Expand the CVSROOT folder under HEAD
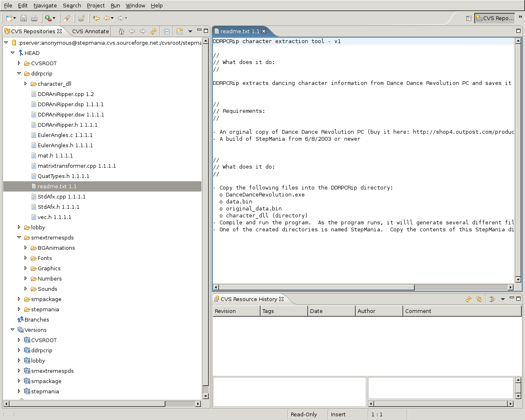The height and width of the screenshot is (420, 525). 19,63
